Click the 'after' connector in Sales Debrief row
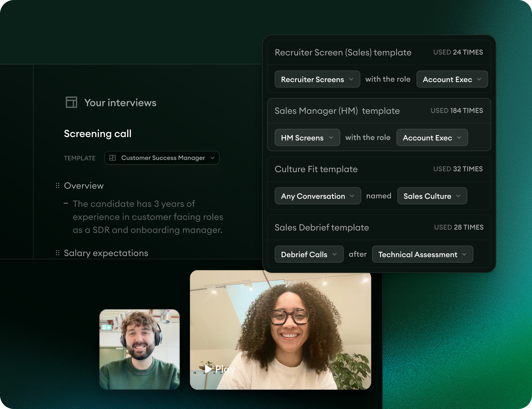532x409 pixels. click(358, 254)
